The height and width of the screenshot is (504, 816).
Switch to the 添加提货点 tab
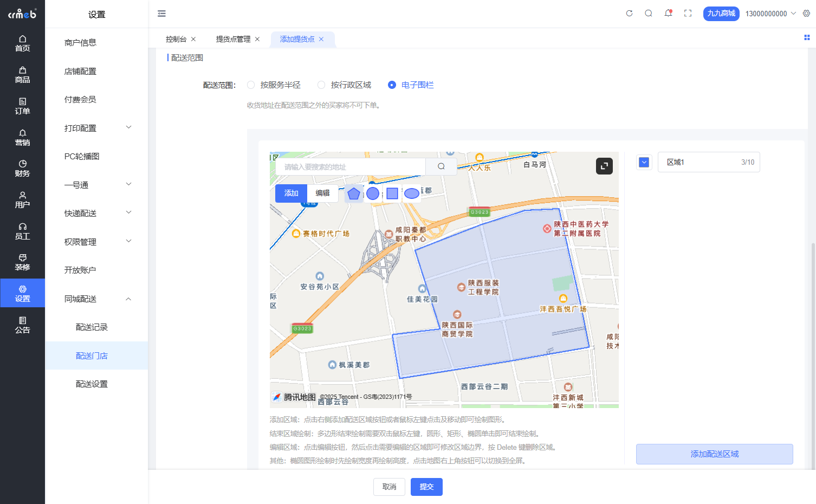tap(297, 39)
